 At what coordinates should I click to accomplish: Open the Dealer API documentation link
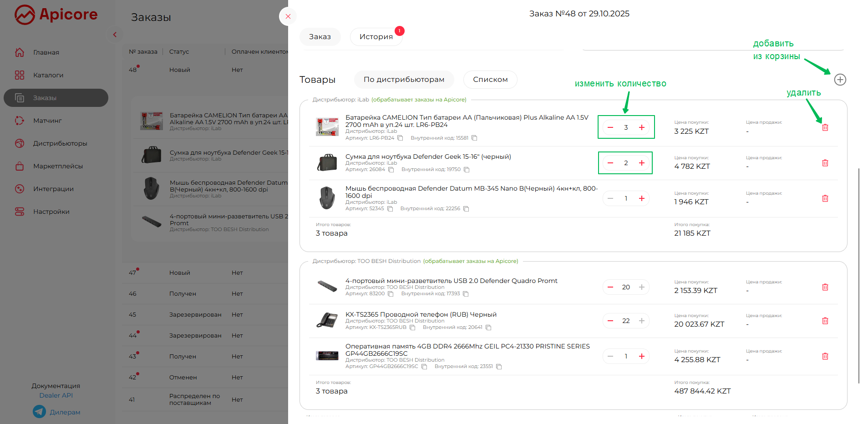pos(56,395)
